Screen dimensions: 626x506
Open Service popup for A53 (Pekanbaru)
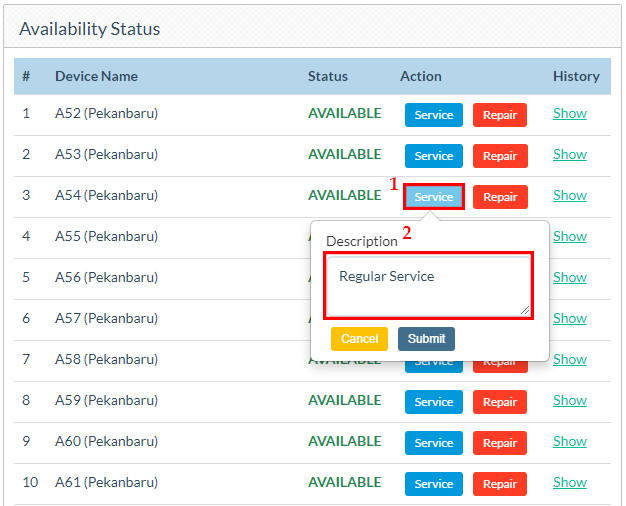coord(433,156)
